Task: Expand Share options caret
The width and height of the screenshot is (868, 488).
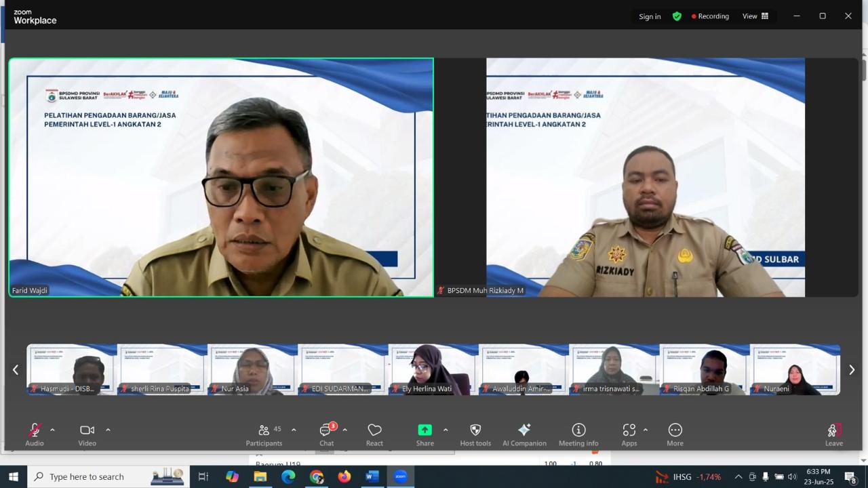Action: [446, 430]
